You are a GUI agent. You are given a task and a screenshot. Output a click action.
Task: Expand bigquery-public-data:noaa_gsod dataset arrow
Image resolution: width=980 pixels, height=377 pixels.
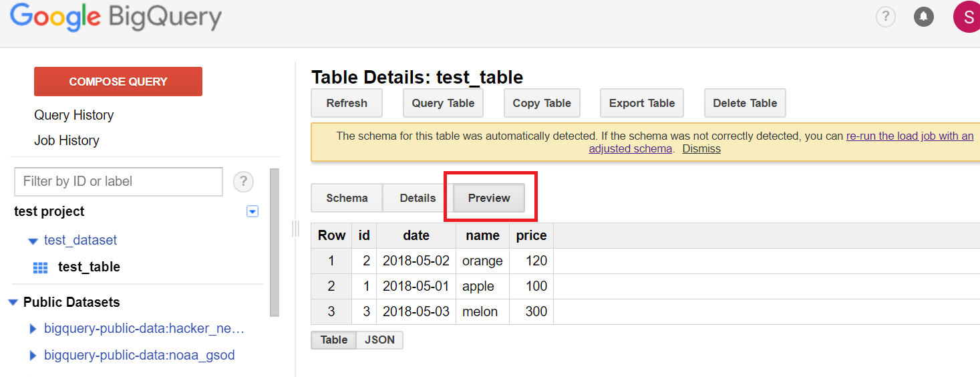coord(33,356)
